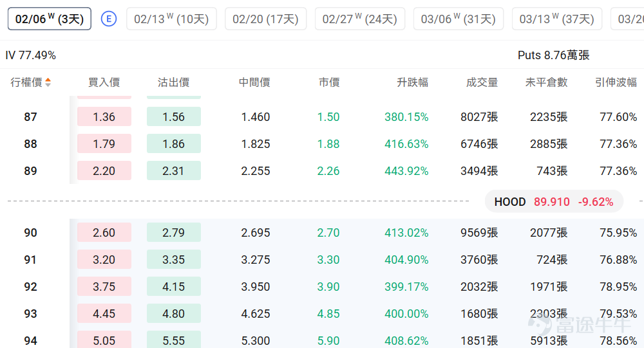This screenshot has width=644, height=348.
Task: Click the 443.92% change value
Action: [x=406, y=170]
